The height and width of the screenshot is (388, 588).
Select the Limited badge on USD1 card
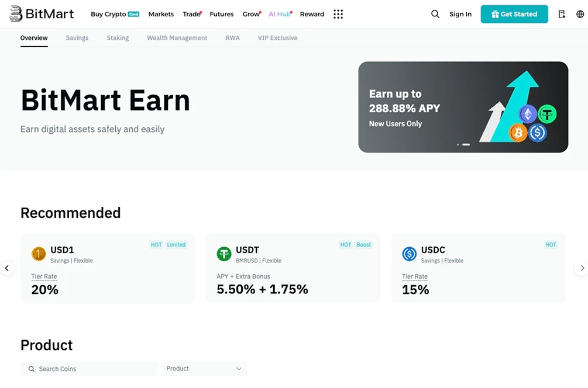(x=176, y=245)
